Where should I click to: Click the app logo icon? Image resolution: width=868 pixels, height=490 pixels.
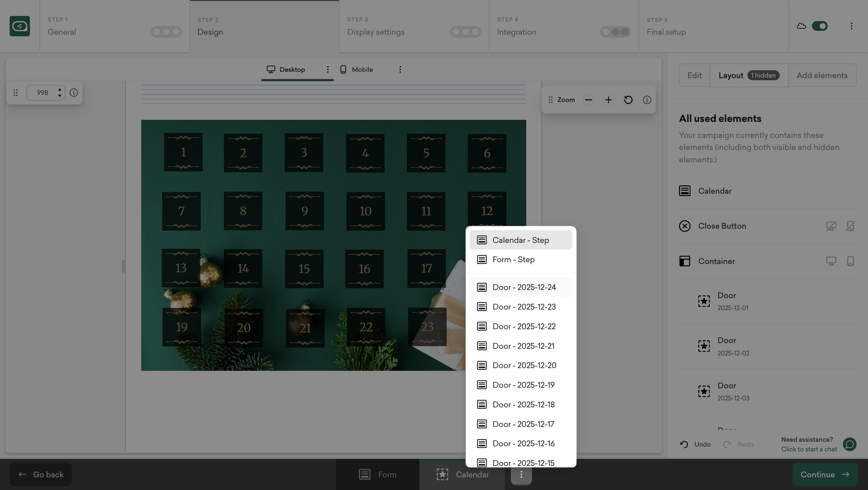(x=20, y=26)
